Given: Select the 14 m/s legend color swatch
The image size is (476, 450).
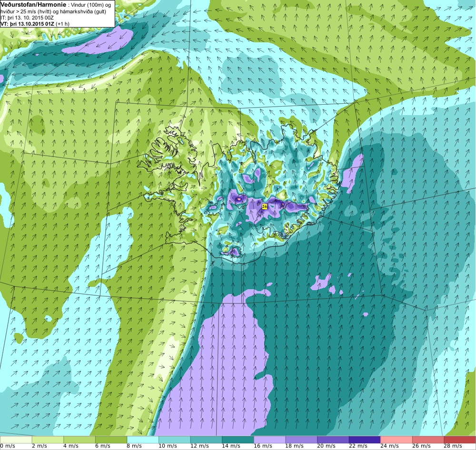Looking at the screenshot, I should pyautogui.click(x=238, y=440).
